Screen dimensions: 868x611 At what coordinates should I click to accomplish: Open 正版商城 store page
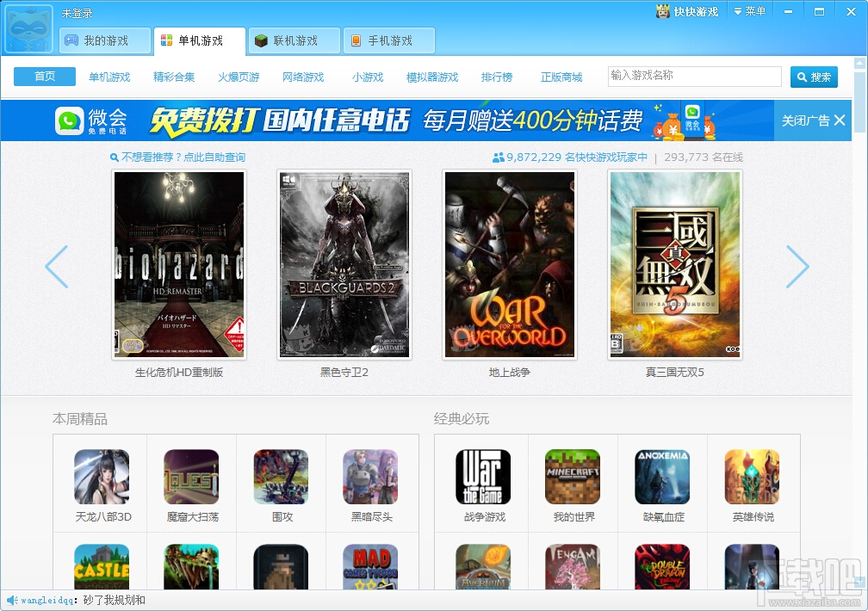click(561, 77)
